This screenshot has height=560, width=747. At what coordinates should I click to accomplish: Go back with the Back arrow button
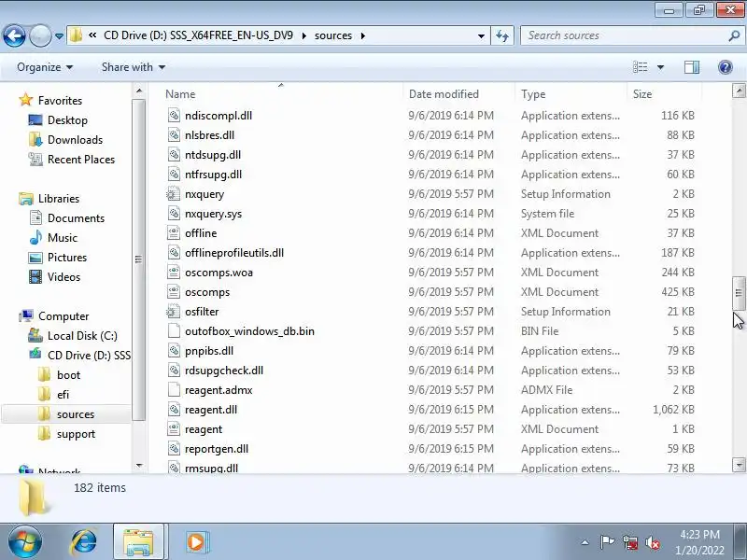point(14,35)
